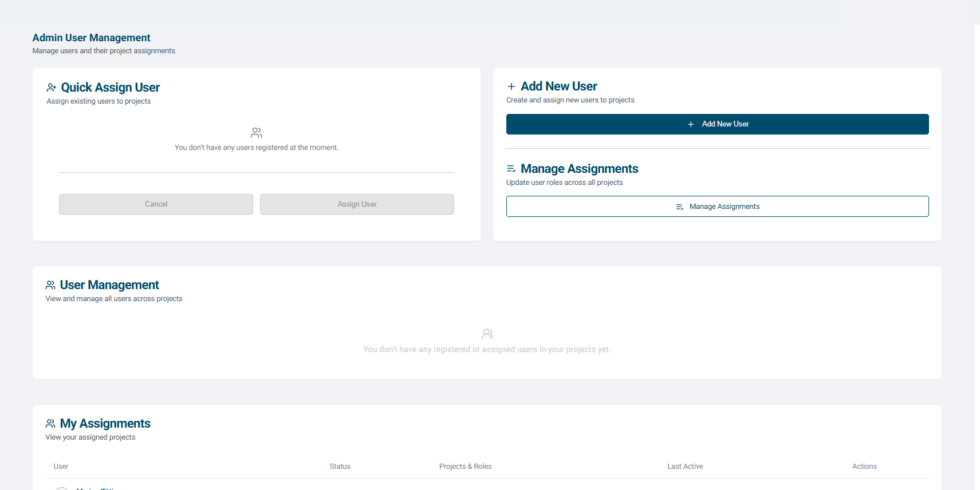Click the "registered or assigned users" empty message
980x490 pixels.
point(487,350)
